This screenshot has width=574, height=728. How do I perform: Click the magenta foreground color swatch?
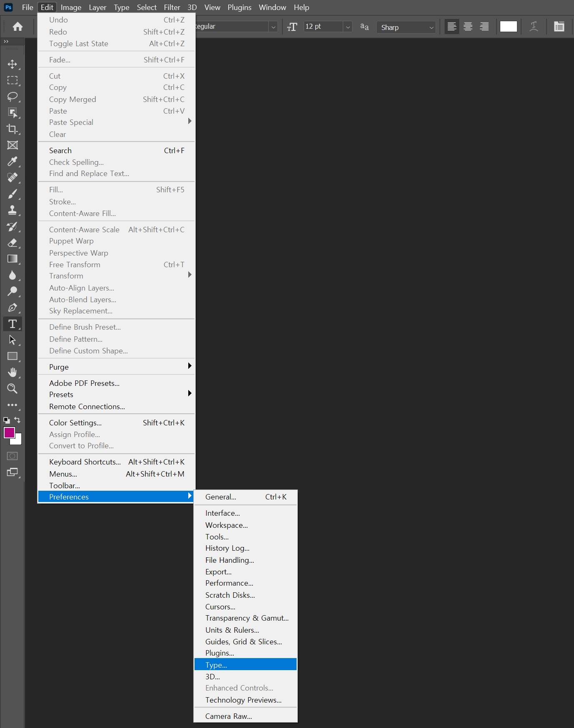point(9,432)
